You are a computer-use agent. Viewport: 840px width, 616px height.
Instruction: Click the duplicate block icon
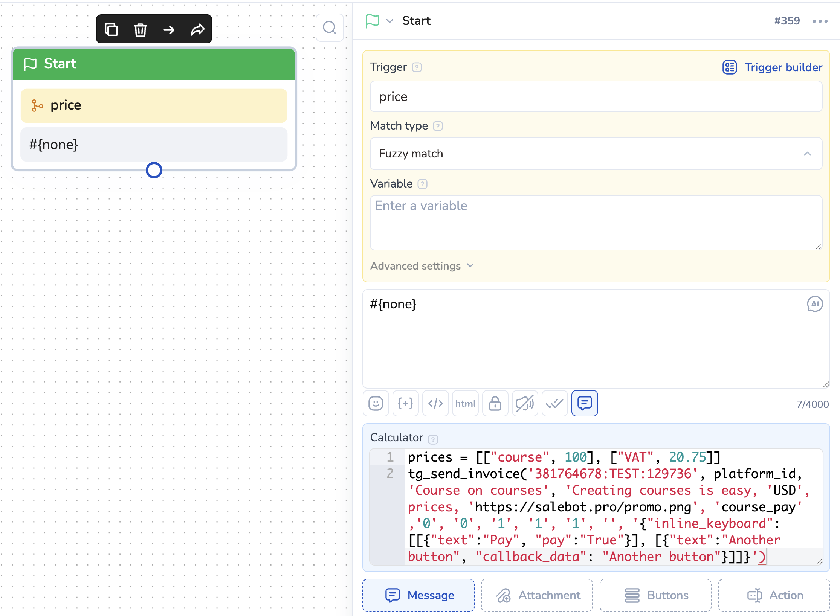pyautogui.click(x=111, y=29)
